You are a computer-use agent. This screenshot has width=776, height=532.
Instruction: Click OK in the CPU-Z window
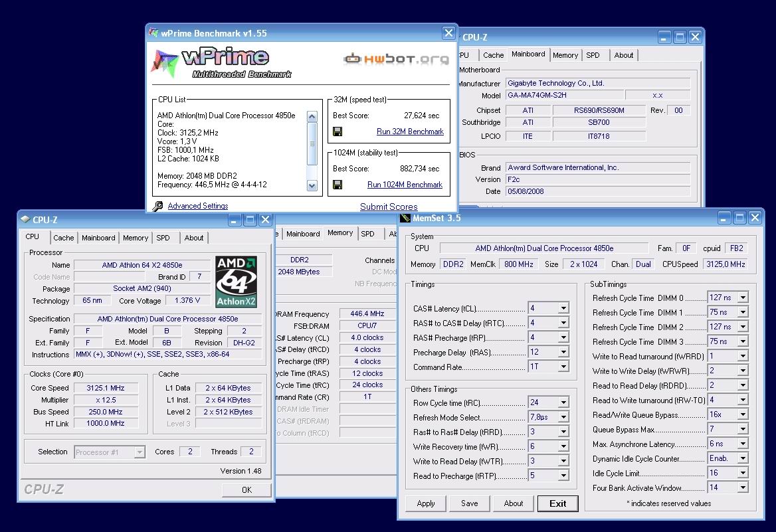[246, 490]
